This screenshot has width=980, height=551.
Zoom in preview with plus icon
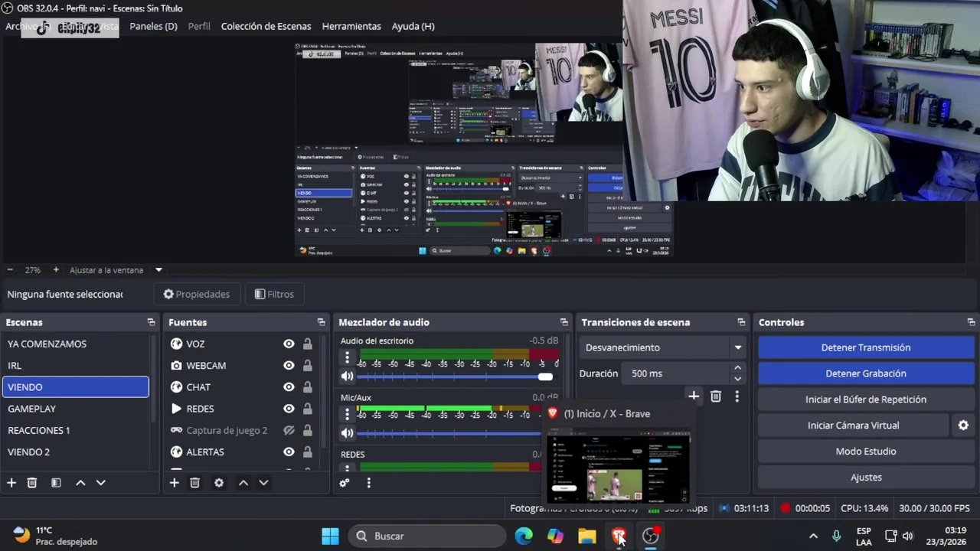[x=56, y=269]
